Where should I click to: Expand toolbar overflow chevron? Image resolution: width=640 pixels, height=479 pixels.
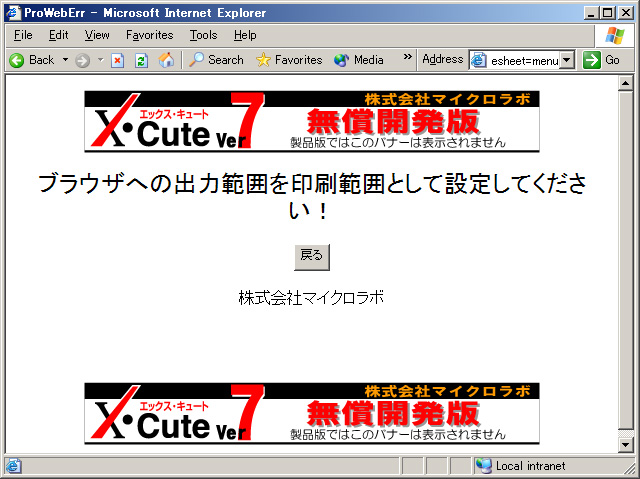tap(407, 57)
